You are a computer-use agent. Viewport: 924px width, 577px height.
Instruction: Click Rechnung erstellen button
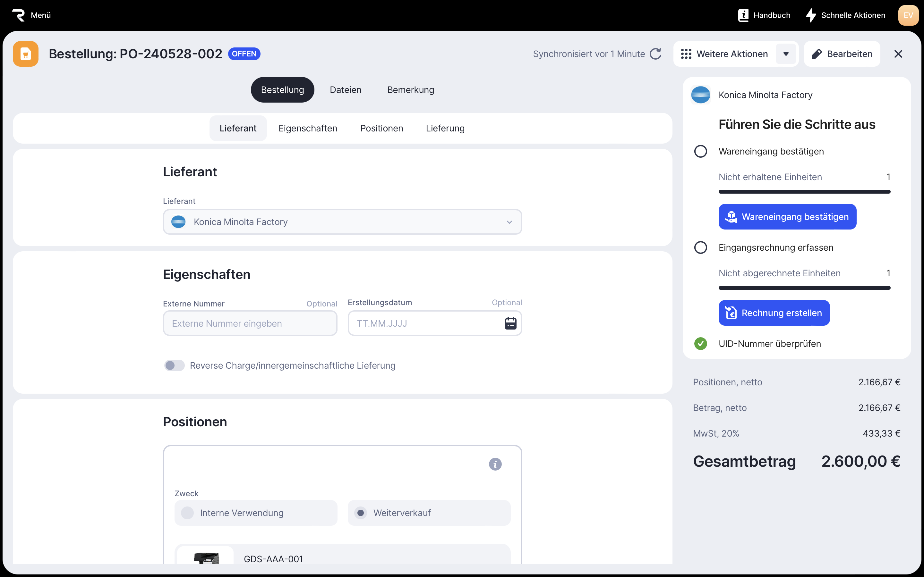[774, 313]
